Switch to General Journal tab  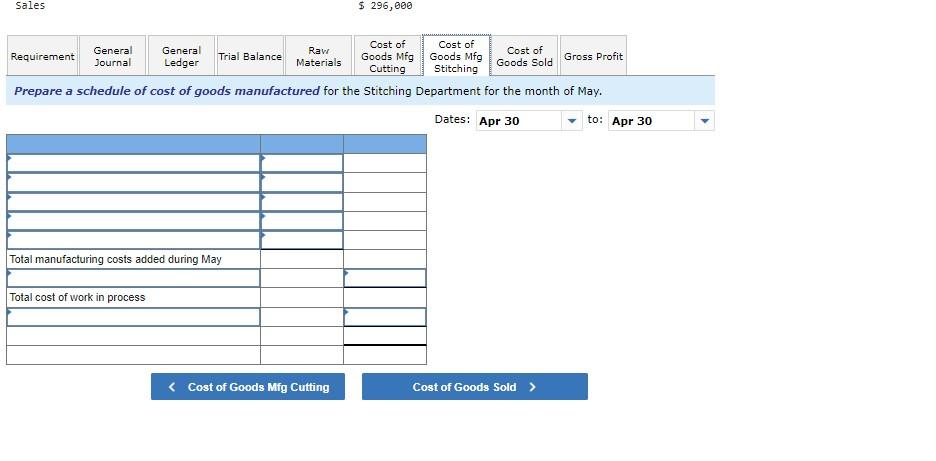click(113, 56)
